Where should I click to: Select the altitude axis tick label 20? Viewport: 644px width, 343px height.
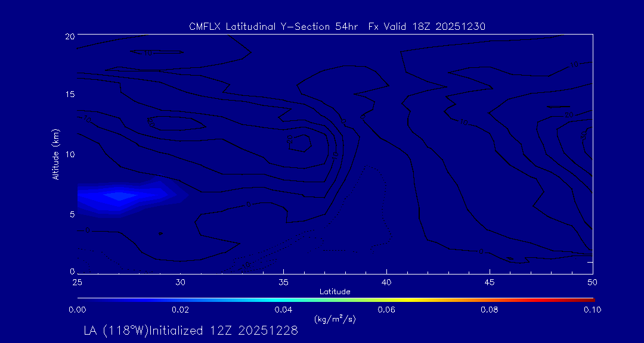[x=69, y=36]
